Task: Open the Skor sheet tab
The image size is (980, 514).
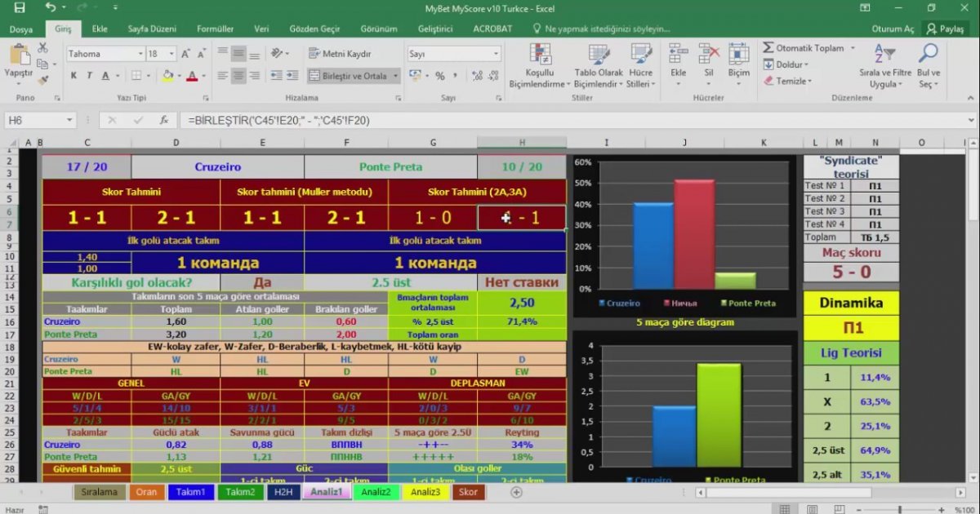Action: click(469, 492)
